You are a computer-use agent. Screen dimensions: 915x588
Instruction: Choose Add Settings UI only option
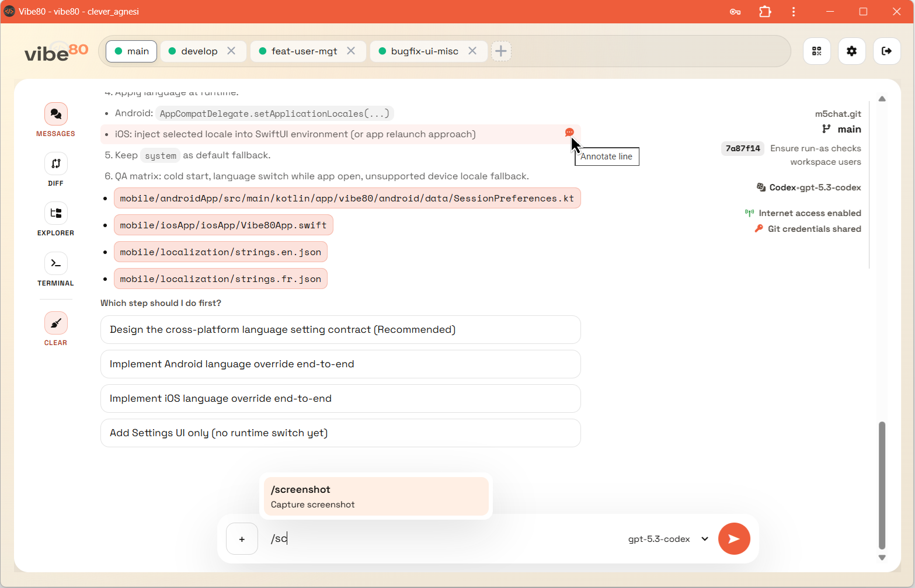point(340,433)
